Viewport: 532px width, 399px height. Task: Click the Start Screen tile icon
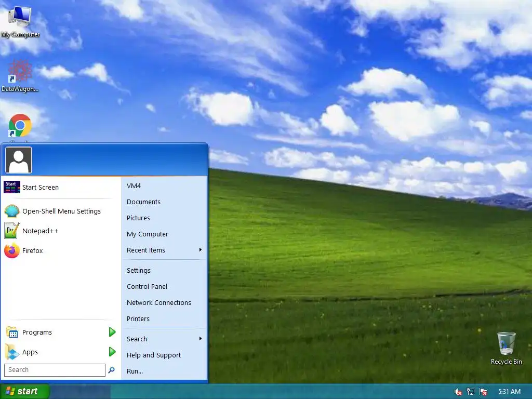12,187
